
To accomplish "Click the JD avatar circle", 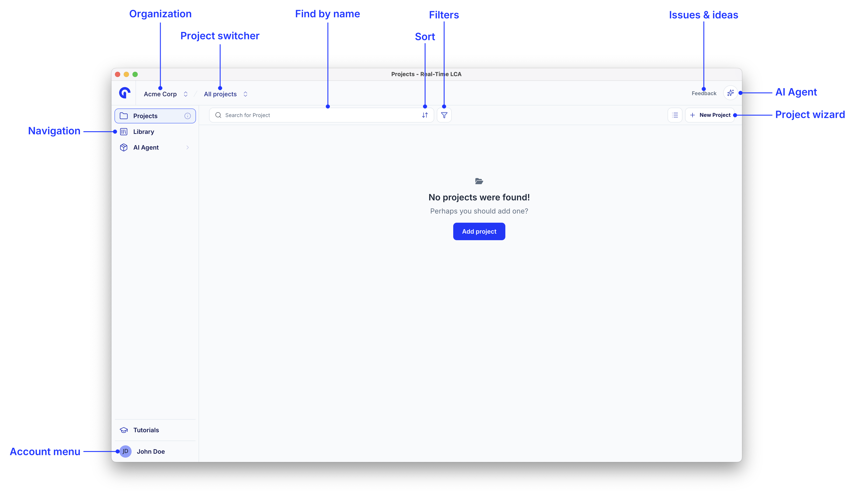I will coord(125,451).
